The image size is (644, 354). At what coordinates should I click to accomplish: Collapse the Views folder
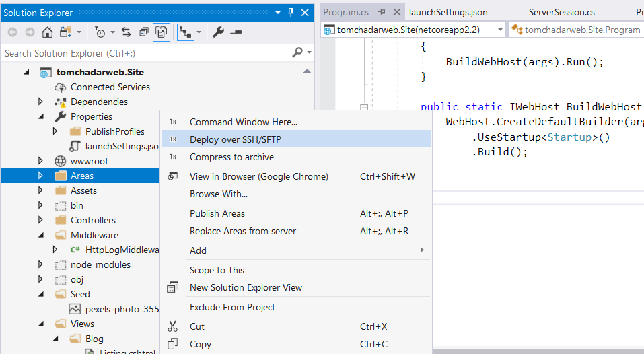(x=41, y=324)
